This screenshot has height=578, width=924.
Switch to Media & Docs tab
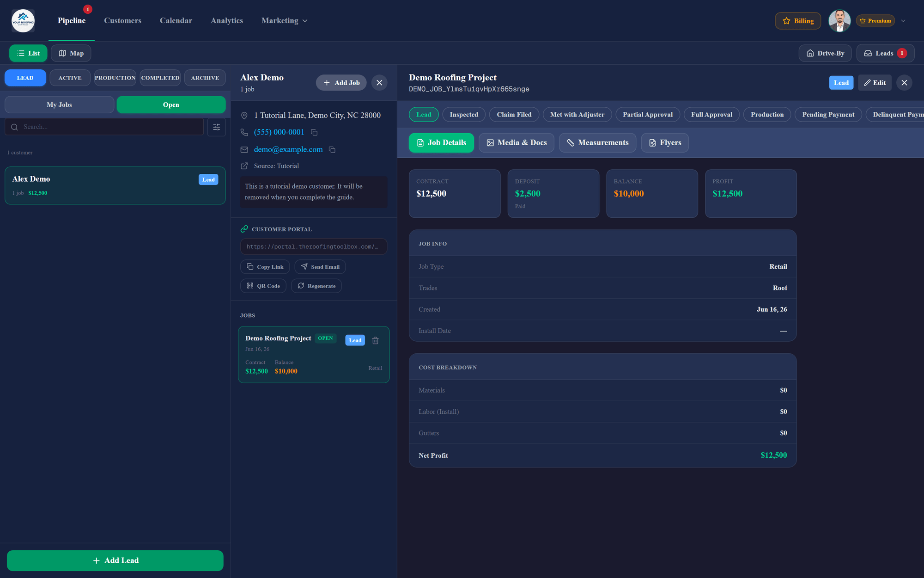(517, 143)
